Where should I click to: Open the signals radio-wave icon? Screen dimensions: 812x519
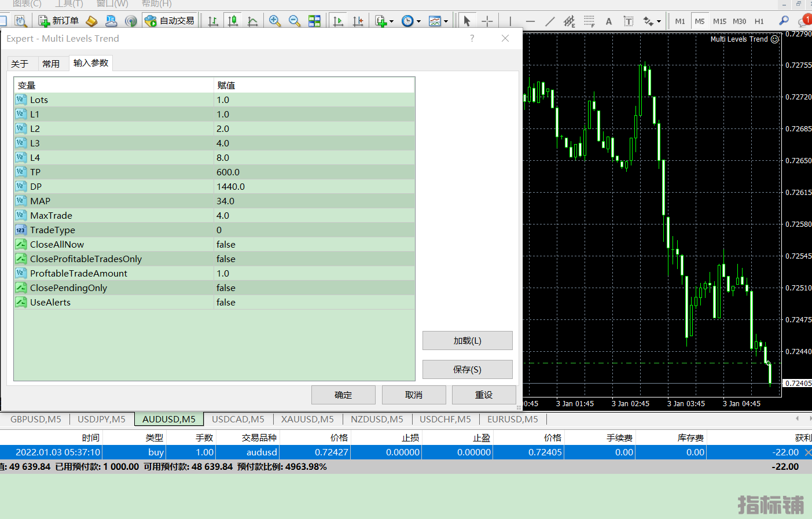131,21
